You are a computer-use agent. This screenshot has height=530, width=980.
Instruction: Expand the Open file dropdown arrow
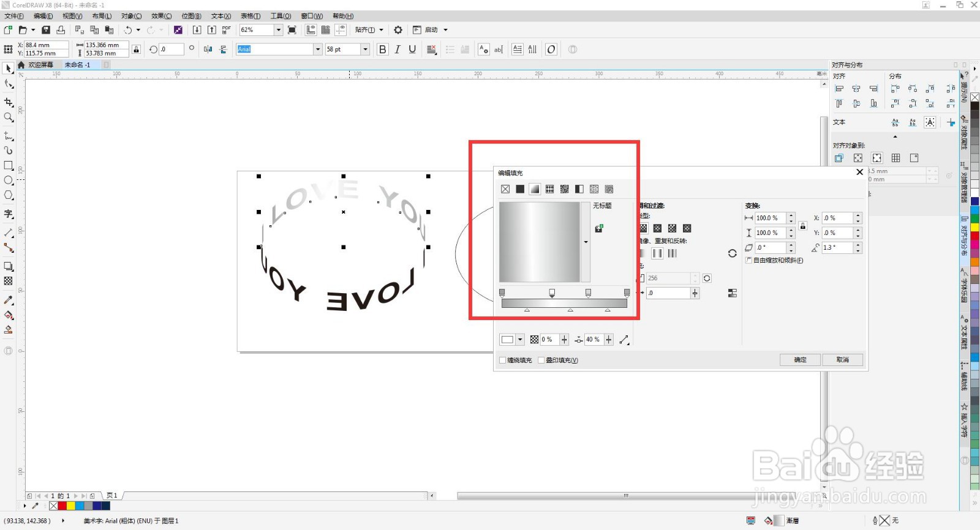click(33, 30)
